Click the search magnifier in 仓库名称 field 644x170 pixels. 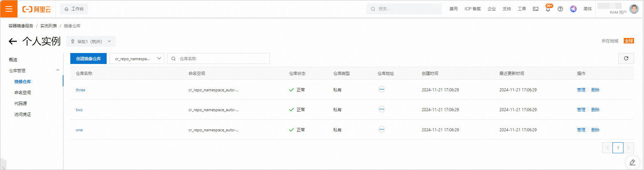pos(174,58)
